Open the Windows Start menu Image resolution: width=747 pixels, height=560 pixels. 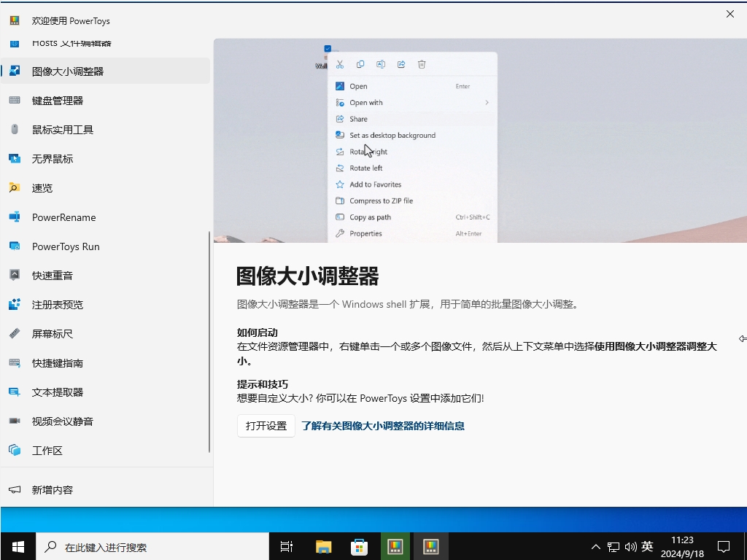click(x=18, y=546)
